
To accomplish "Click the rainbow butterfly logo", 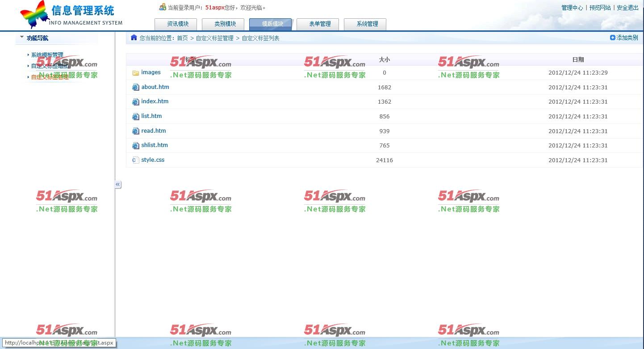I will click(34, 14).
